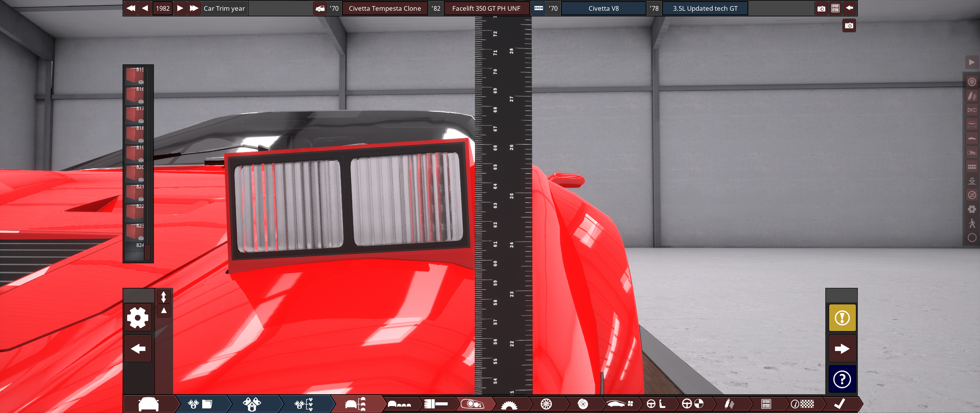This screenshot has width=980, height=413.
Task: Open the car trim variants tab
Action: pos(355,404)
